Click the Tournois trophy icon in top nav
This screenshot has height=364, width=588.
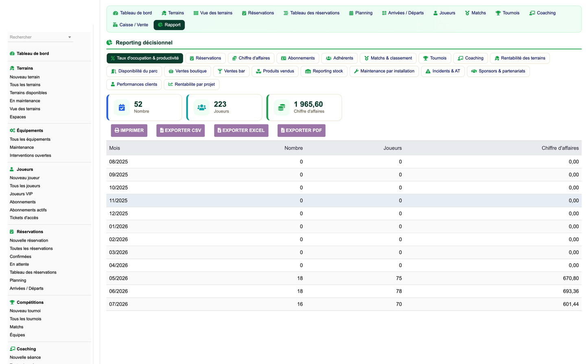point(498,13)
